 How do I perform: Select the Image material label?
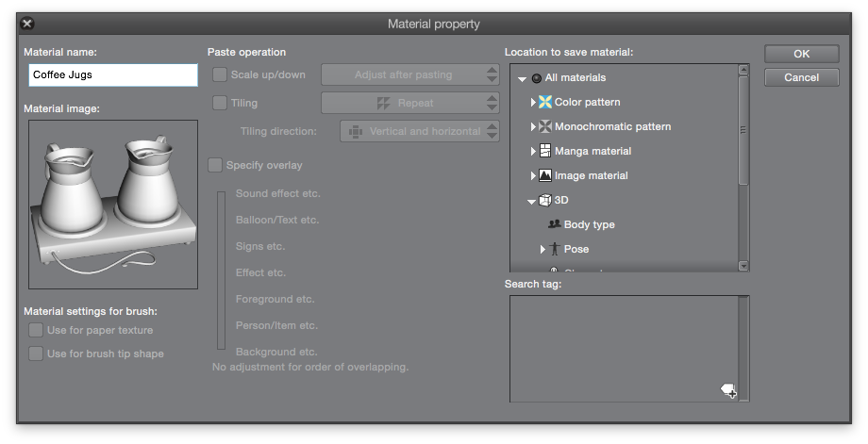click(x=592, y=175)
